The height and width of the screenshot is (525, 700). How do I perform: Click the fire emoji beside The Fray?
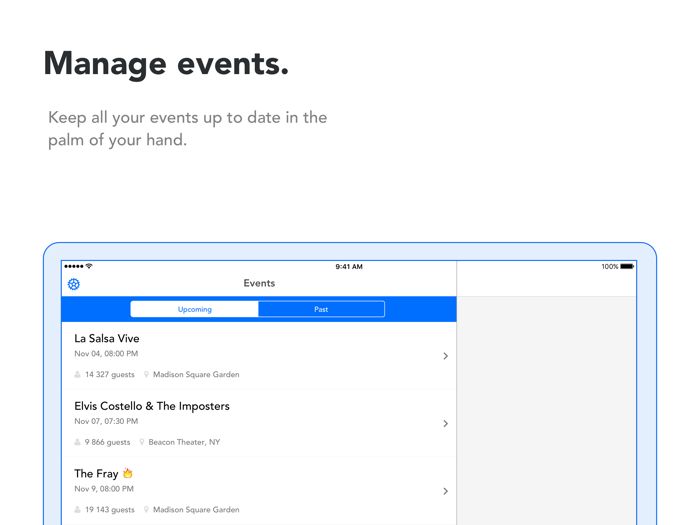click(x=128, y=473)
